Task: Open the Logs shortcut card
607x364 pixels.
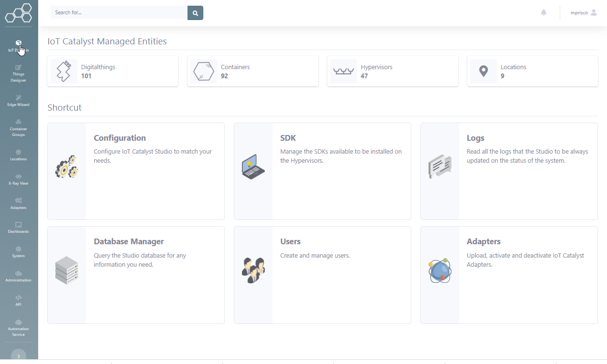Action: (509, 171)
